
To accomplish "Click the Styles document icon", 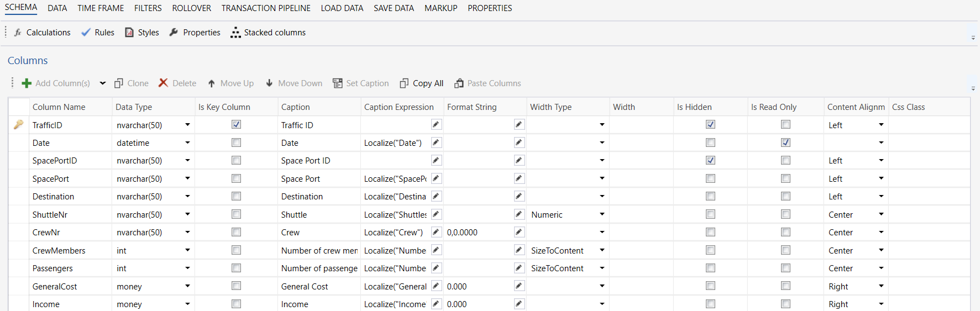I will (x=129, y=33).
